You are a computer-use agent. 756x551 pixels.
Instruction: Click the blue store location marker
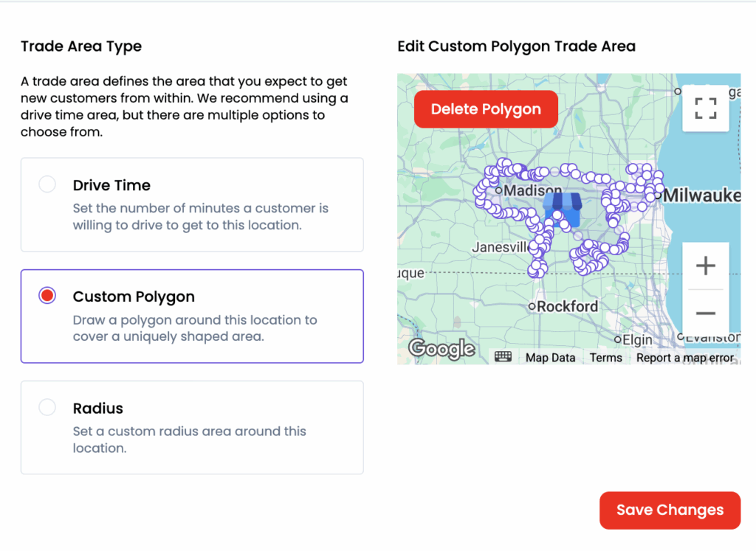click(563, 206)
